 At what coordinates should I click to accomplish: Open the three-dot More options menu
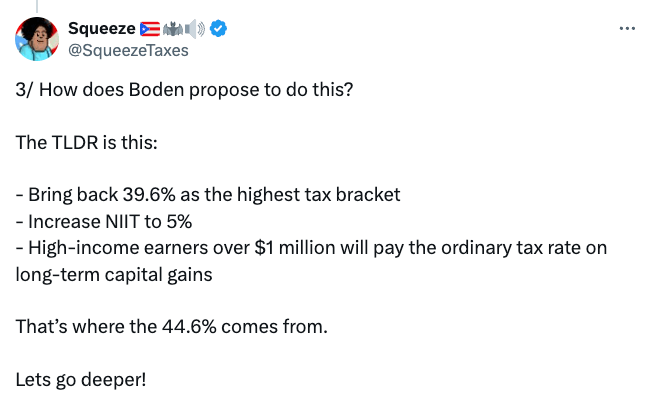tap(627, 28)
